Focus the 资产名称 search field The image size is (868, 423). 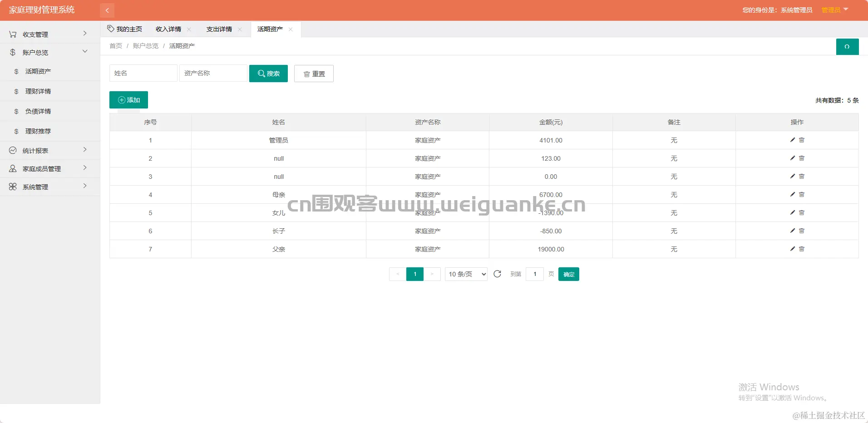pos(213,73)
